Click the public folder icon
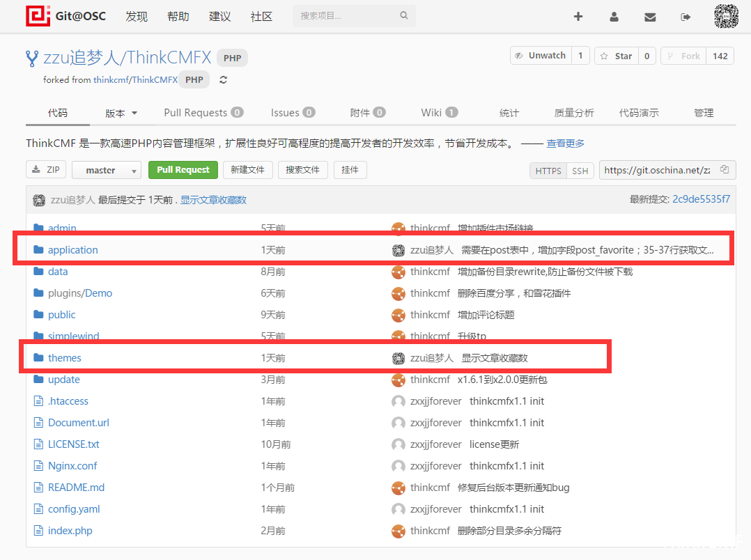The height and width of the screenshot is (560, 751). pos(38,314)
